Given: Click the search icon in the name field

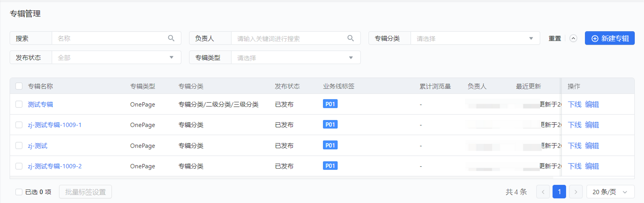Looking at the screenshot, I should (x=171, y=38).
